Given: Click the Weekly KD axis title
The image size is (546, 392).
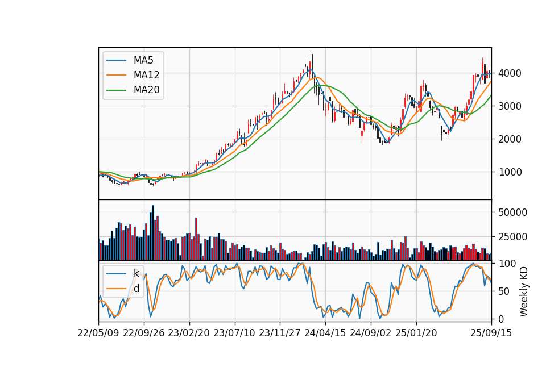Looking at the screenshot, I should 524,291.
